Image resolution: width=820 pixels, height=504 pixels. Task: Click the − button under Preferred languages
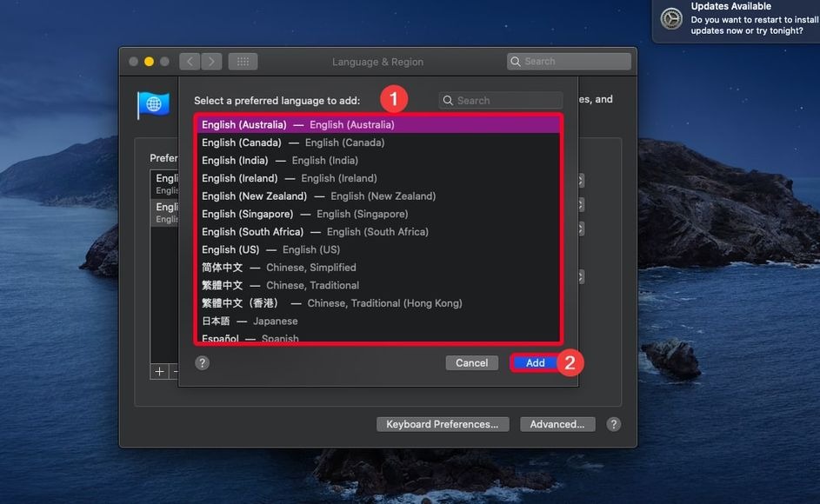(x=174, y=371)
